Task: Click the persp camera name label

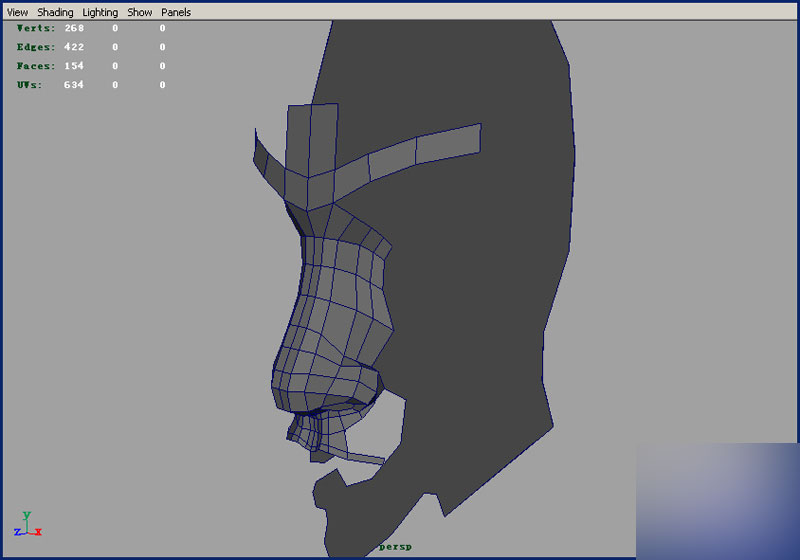Action: pyautogui.click(x=395, y=547)
